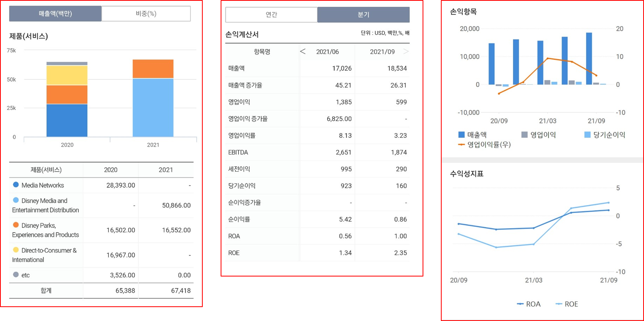This screenshot has height=321, width=644.
Task: Toggle ROE legend in 수익성지표 chart
Action: point(566,304)
